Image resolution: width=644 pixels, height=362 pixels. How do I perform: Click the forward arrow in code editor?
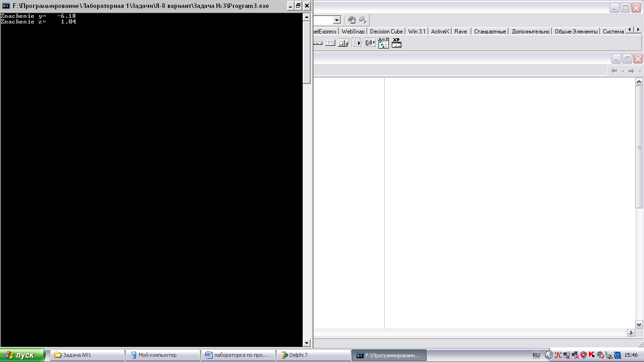point(631,71)
